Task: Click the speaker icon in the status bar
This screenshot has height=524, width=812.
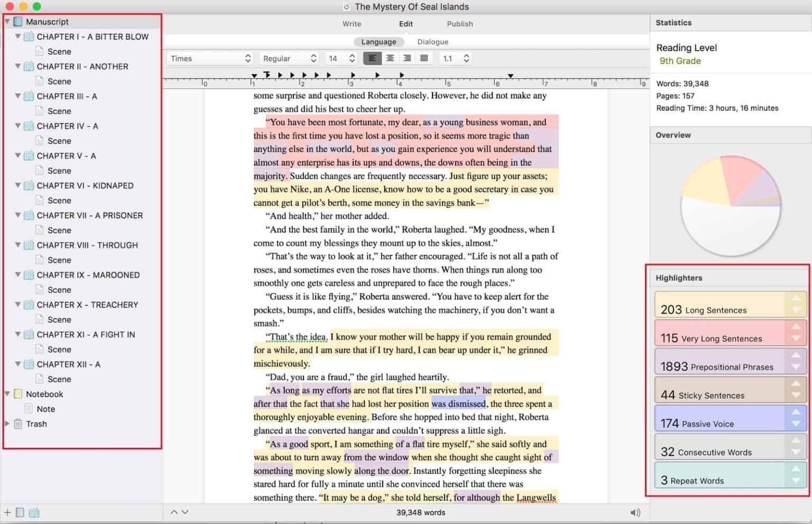Action: [x=634, y=512]
